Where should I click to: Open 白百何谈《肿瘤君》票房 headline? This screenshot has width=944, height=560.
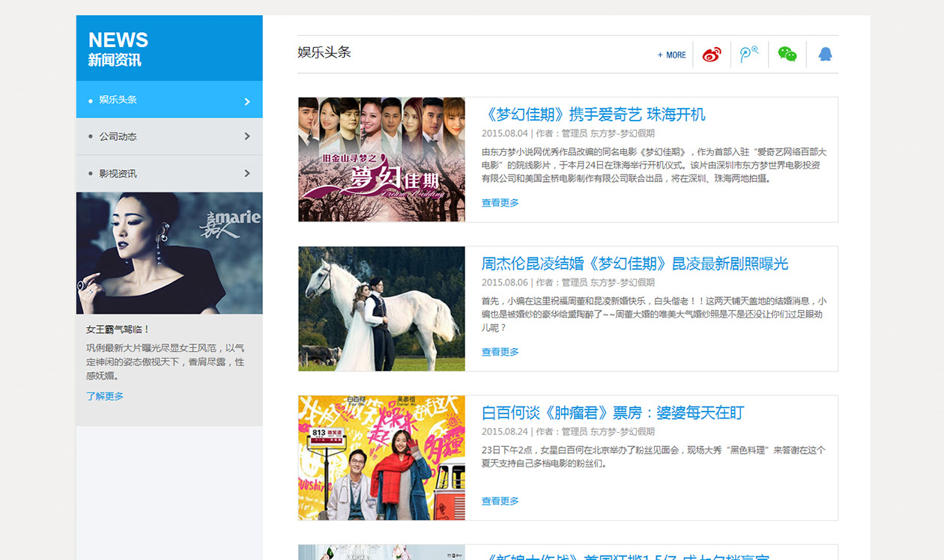click(613, 413)
